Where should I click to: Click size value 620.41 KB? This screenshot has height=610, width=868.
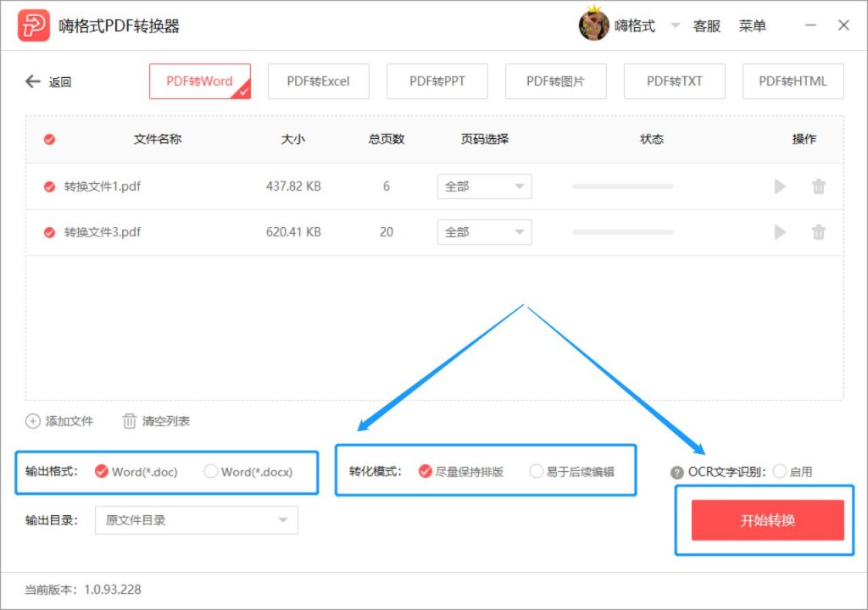click(293, 232)
